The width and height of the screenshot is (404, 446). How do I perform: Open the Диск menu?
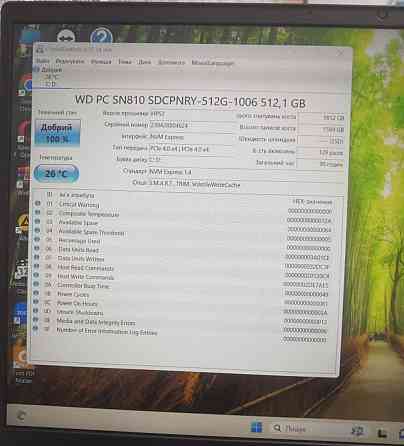click(x=144, y=62)
